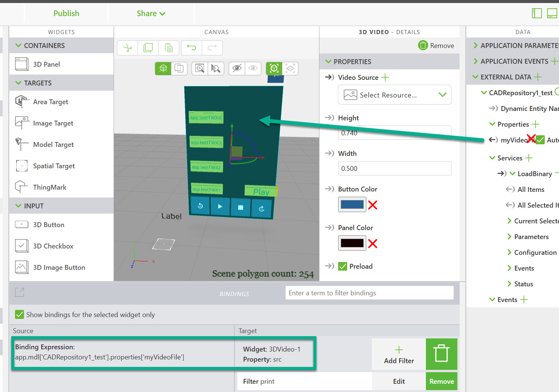Activate the Zoom magnifier tool
Viewport: 559px width, 392px height.
[199, 68]
